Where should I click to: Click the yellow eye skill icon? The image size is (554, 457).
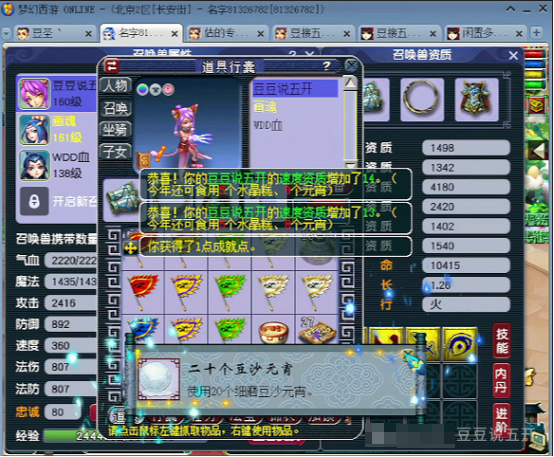point(460,345)
